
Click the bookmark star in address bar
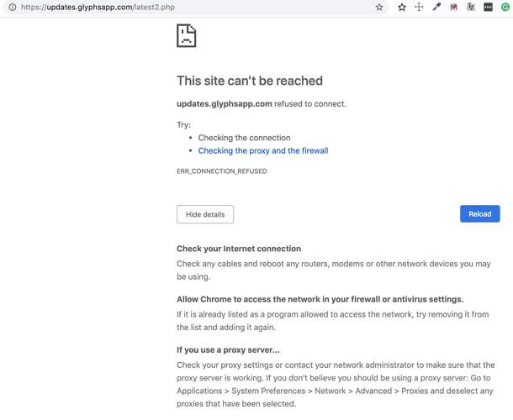click(379, 8)
